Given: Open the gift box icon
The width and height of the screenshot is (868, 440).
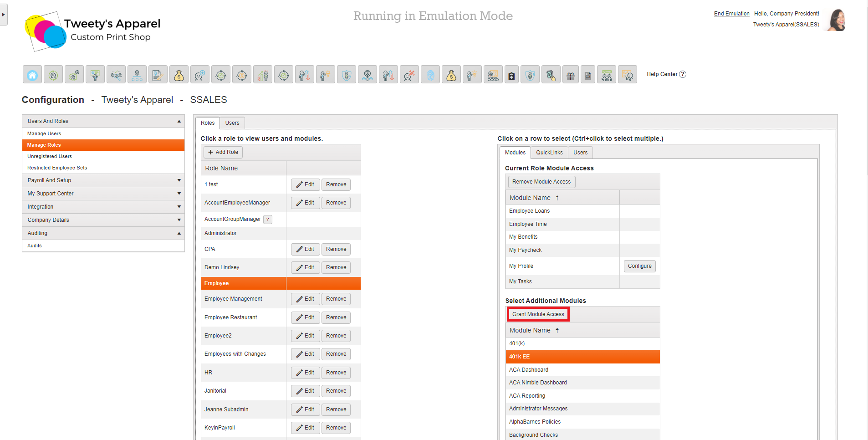Looking at the screenshot, I should [571, 75].
